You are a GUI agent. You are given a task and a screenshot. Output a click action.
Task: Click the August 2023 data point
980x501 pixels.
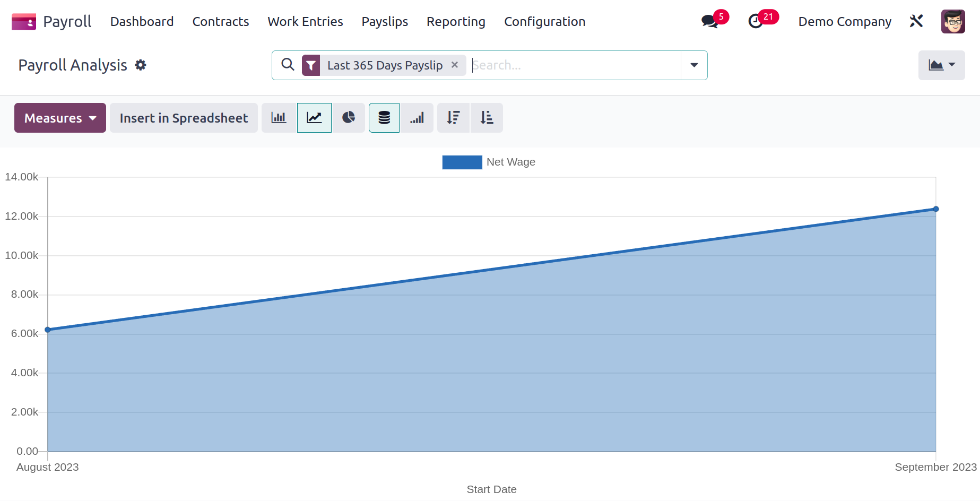(x=48, y=330)
